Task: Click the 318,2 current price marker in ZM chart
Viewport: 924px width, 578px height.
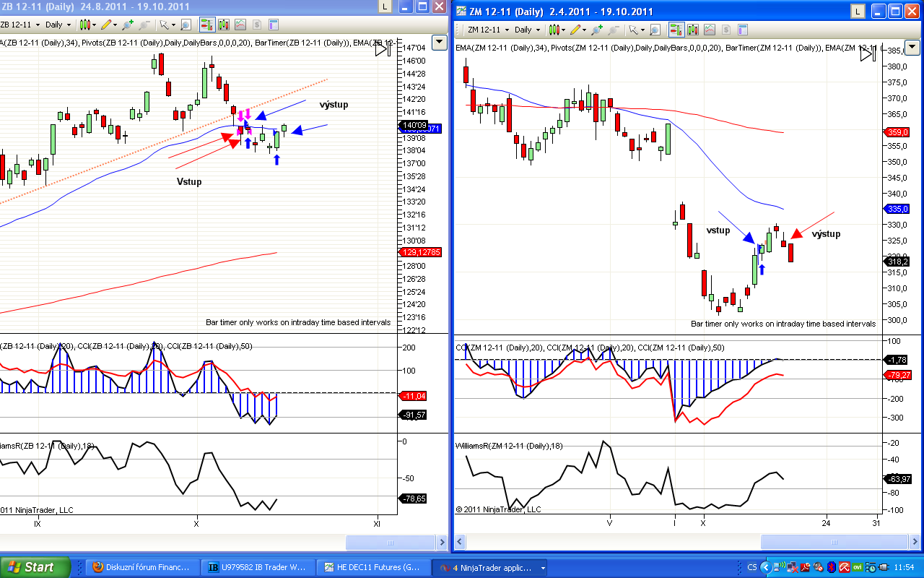Action: point(897,262)
